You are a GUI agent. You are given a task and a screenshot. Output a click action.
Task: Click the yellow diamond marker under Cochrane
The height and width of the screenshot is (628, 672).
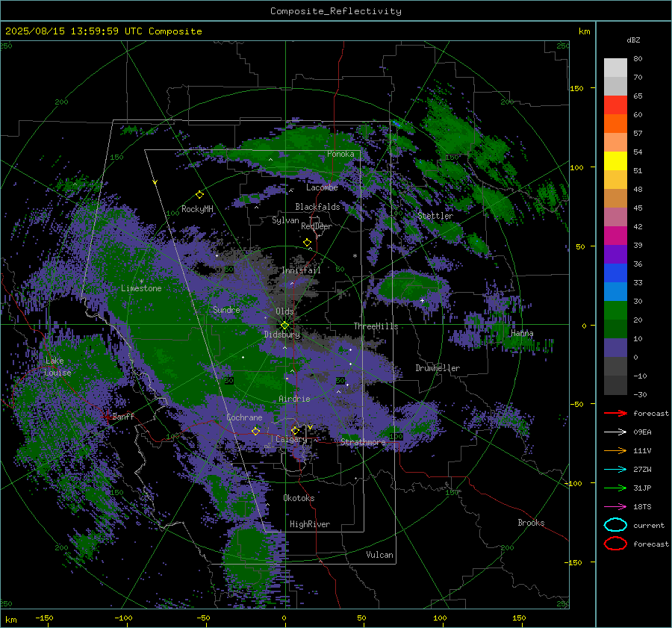coord(256,431)
